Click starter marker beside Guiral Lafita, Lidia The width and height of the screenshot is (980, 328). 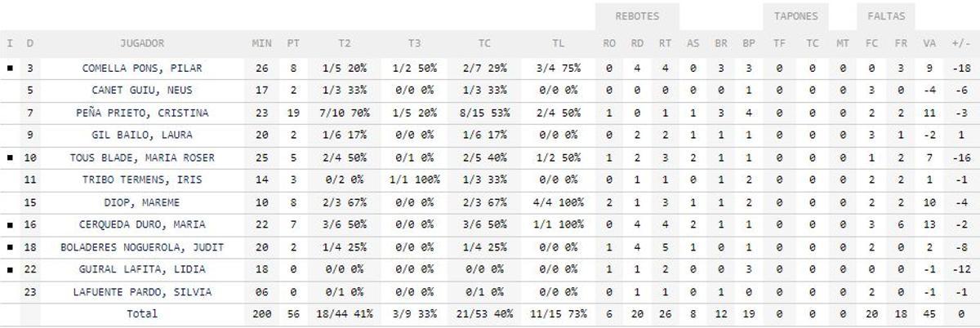click(x=10, y=269)
